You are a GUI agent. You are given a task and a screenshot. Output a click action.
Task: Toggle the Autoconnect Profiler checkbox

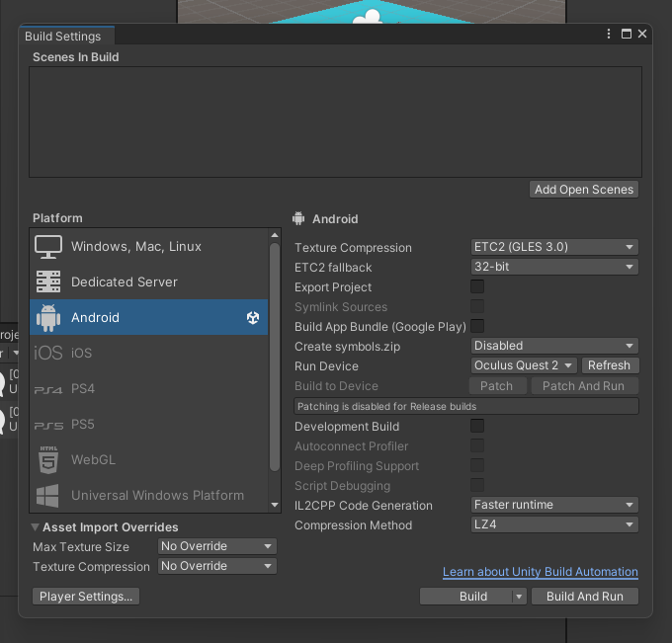(477, 445)
